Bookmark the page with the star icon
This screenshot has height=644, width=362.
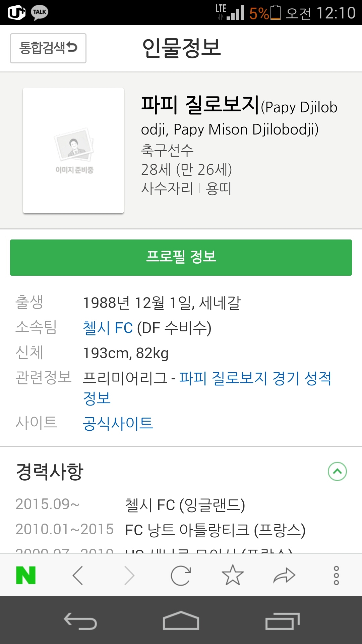[x=233, y=575]
